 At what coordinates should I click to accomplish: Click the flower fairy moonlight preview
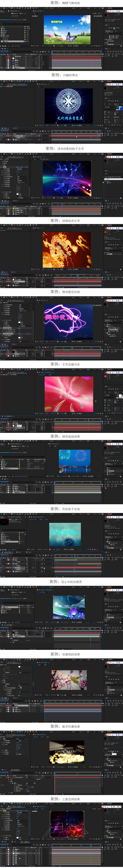tap(69, 607)
